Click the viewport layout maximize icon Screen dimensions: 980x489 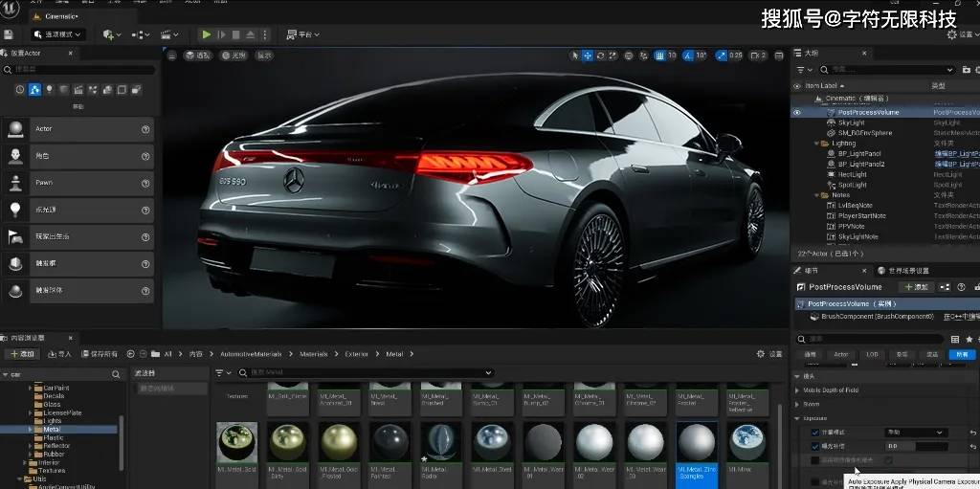tap(779, 56)
